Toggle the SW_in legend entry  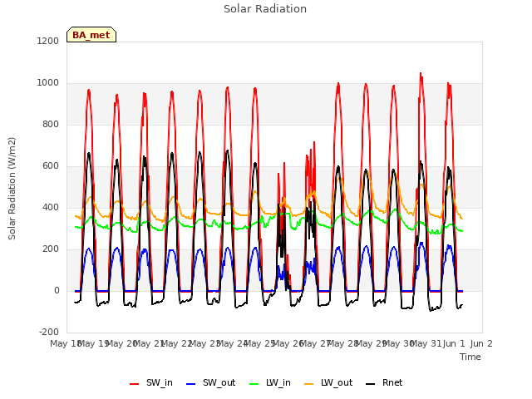coord(151,382)
